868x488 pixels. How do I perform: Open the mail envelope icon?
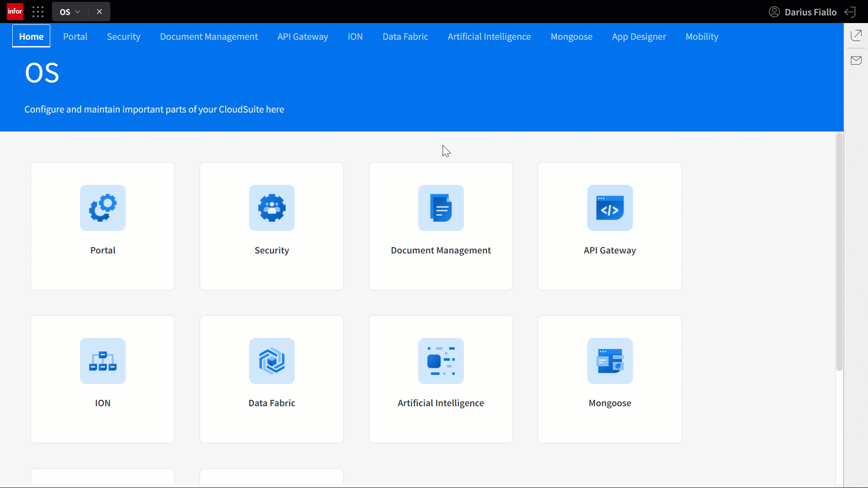(856, 61)
